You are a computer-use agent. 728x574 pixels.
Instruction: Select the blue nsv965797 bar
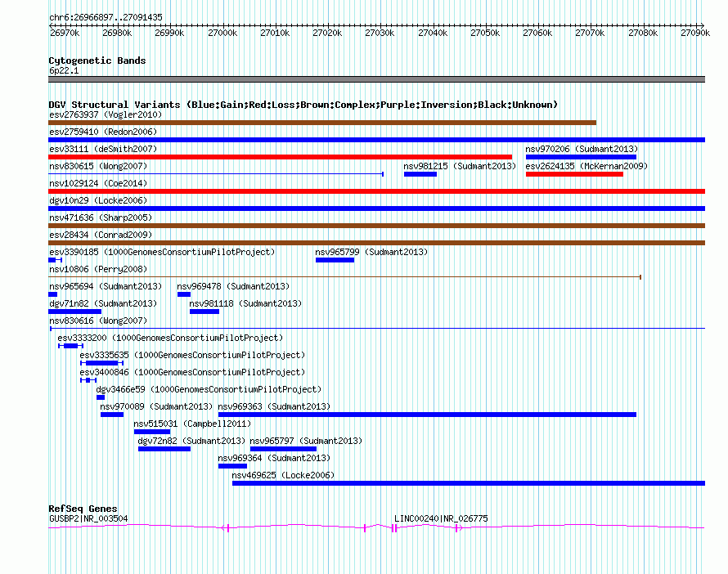coord(283,449)
